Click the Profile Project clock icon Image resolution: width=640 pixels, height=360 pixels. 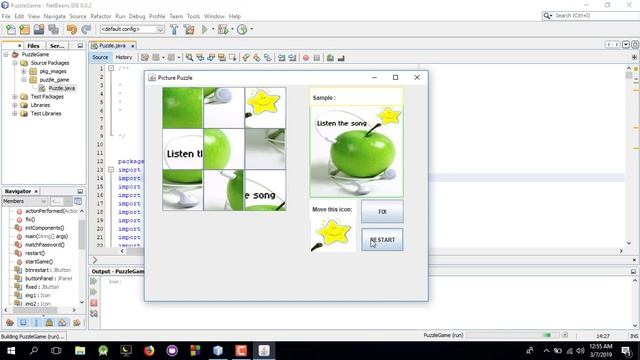242,29
